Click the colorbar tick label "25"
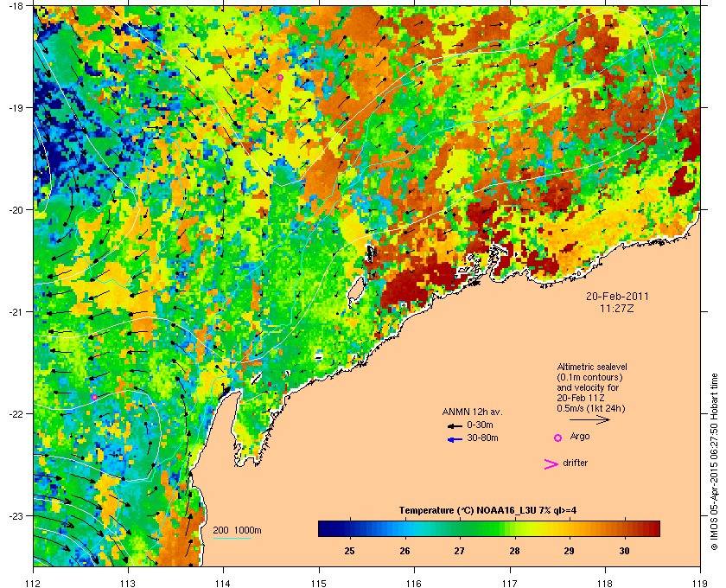 tap(349, 551)
